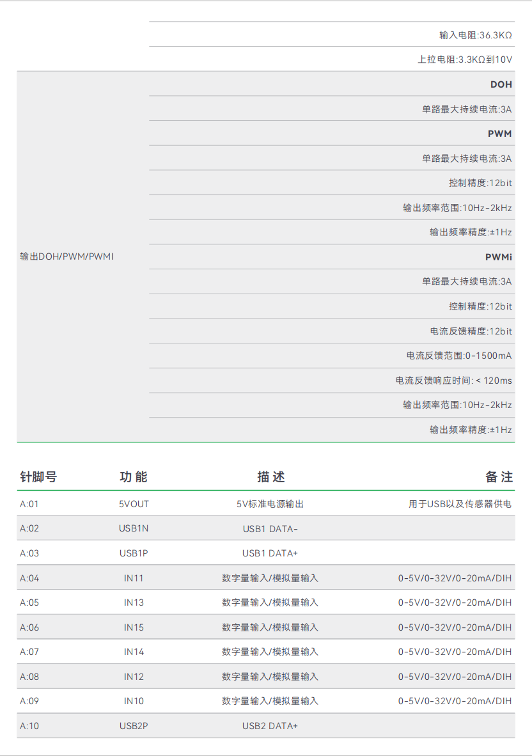Click the 功能 column header
532x756 pixels.
(x=134, y=477)
